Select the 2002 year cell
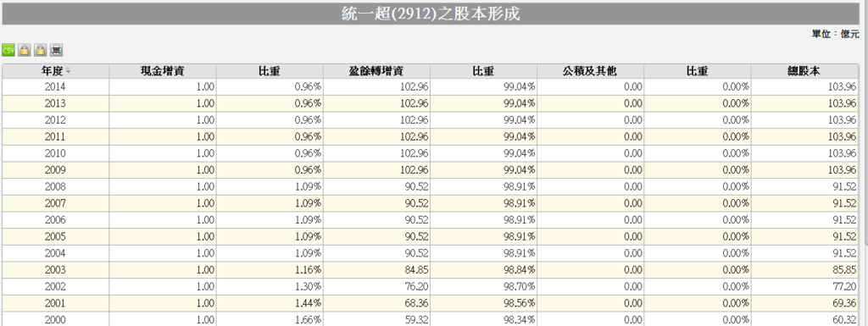The height and width of the screenshot is (326, 868). coord(55,287)
